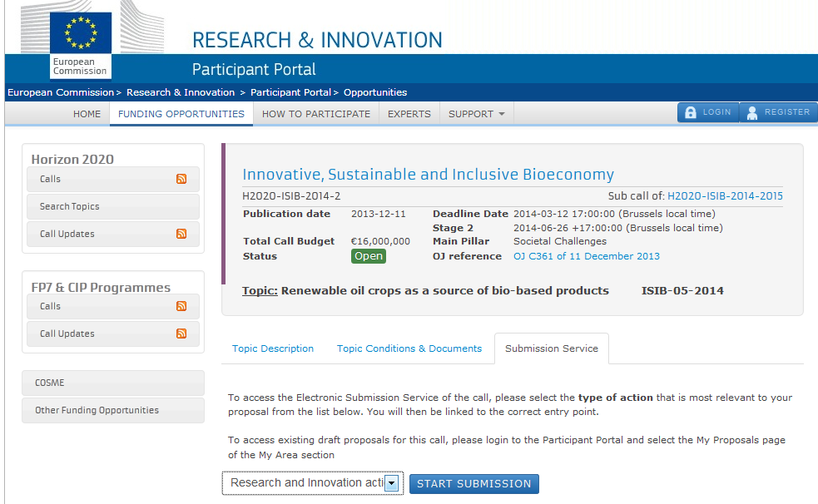Click the person icon on Register
Viewport: 818px width, 504px height.
[751, 112]
